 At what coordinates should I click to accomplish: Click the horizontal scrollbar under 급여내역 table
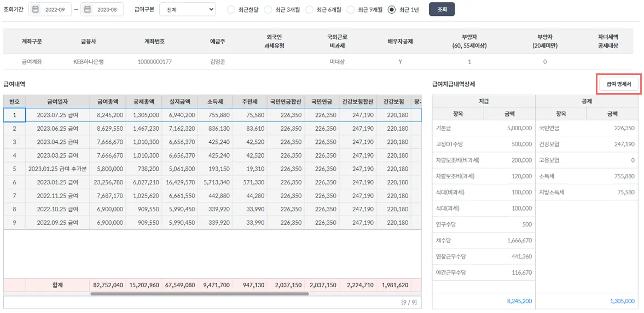tap(199, 294)
